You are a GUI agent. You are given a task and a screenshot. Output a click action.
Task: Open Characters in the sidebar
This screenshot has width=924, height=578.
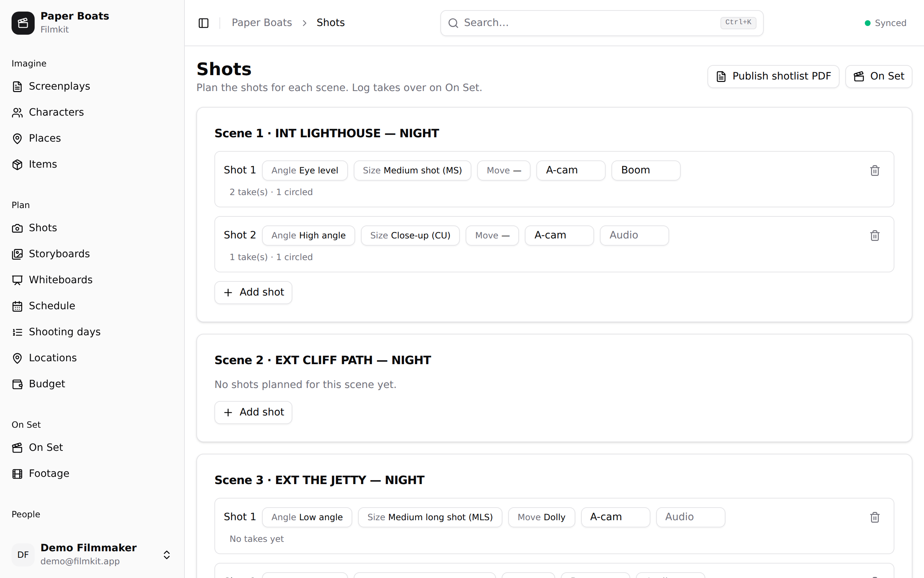click(x=92, y=112)
